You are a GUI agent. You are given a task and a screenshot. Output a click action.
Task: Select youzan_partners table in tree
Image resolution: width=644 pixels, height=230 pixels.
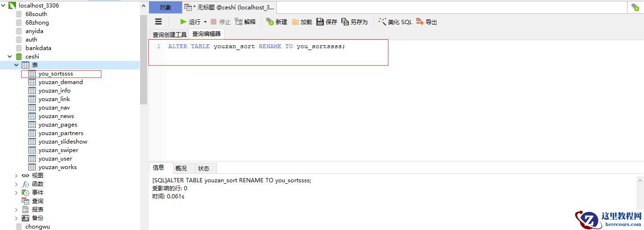click(61, 133)
